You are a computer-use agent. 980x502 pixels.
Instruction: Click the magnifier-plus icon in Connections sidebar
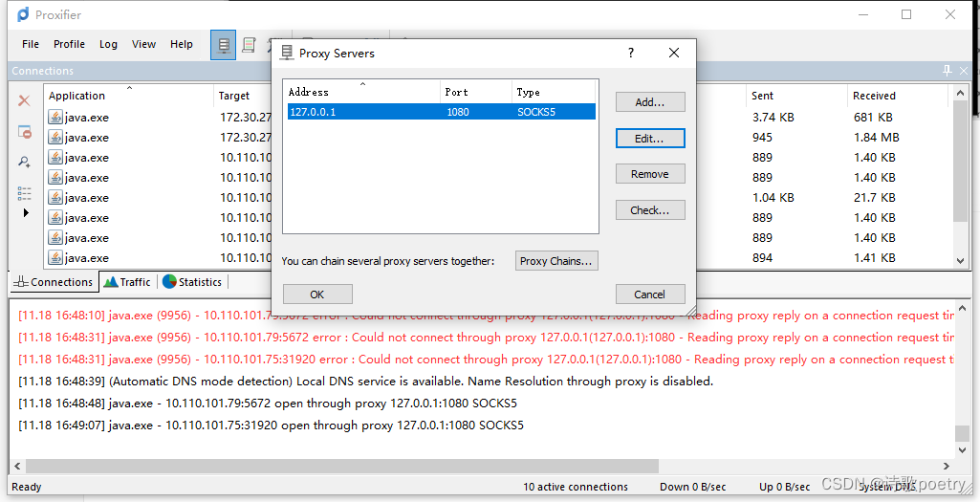click(x=24, y=162)
